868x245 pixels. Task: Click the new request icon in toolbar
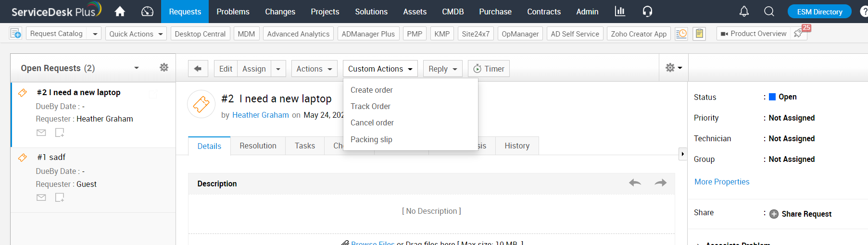click(15, 33)
